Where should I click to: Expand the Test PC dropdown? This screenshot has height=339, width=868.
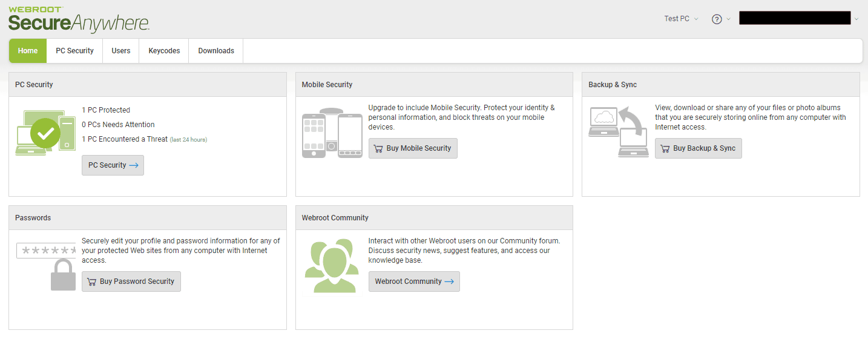tap(681, 19)
